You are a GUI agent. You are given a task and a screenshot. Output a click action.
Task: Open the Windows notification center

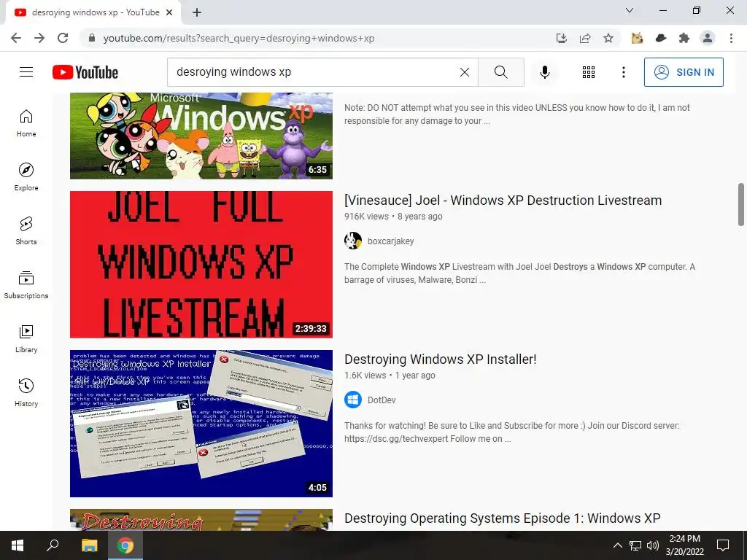point(723,545)
